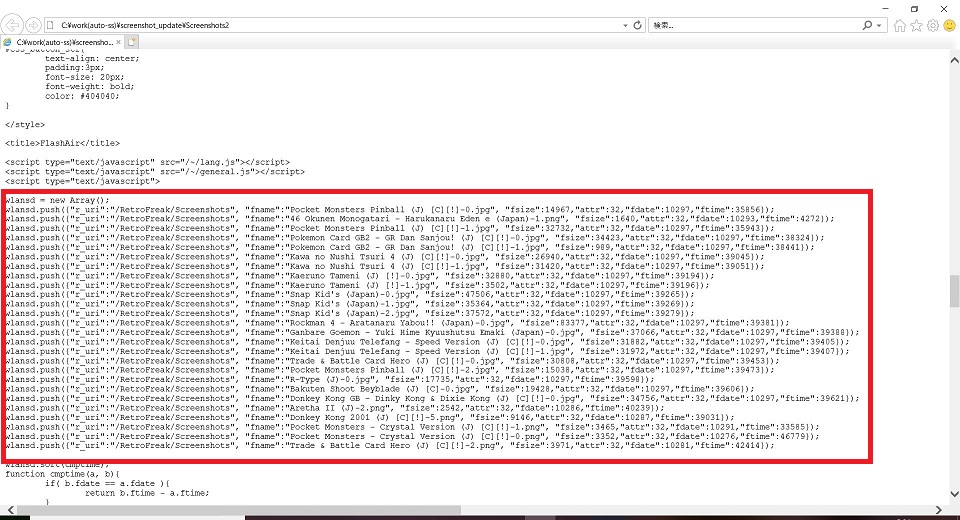The width and height of the screenshot is (960, 520).
Task: Expand the address bar autocomplete dropdown
Action: [624, 23]
